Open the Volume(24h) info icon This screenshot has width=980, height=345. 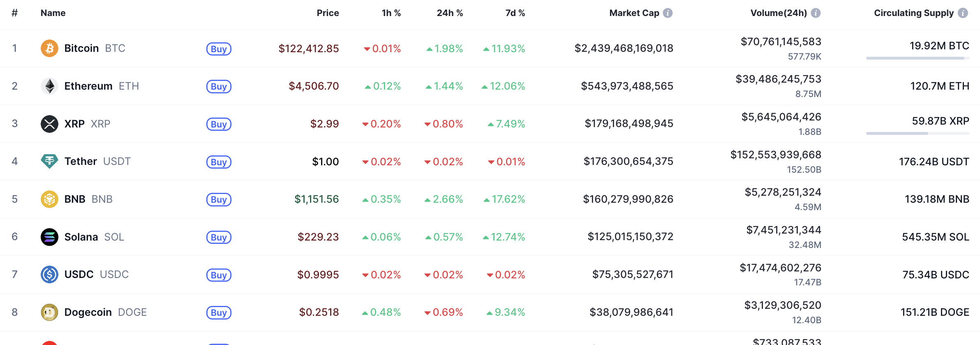[816, 13]
